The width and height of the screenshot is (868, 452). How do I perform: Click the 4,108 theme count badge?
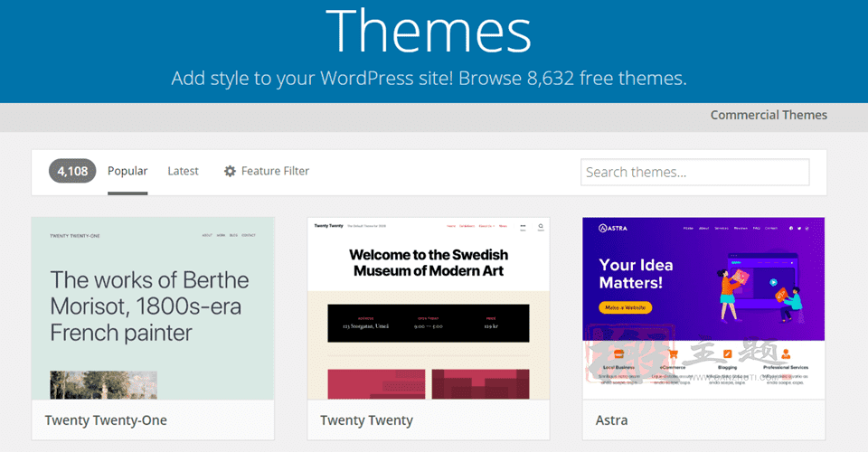coord(72,171)
